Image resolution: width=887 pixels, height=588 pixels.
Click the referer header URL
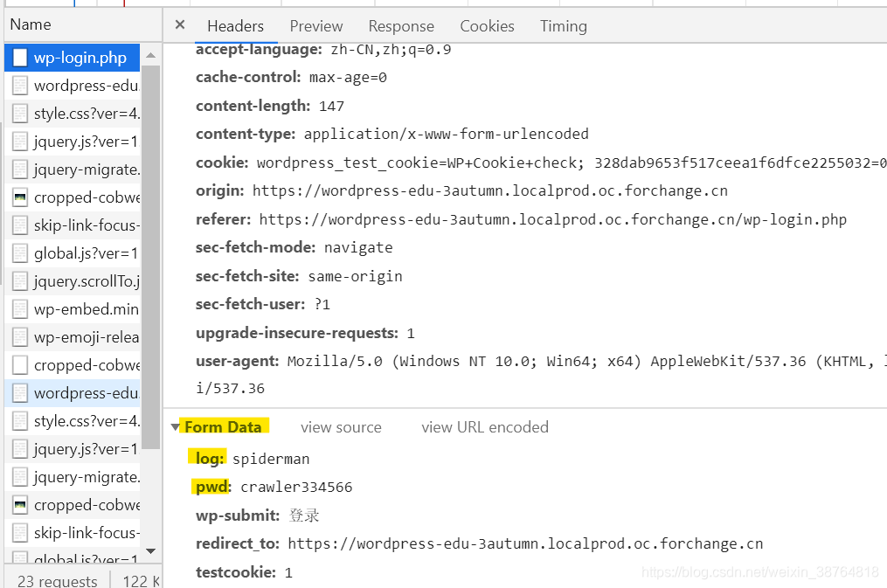point(552,219)
